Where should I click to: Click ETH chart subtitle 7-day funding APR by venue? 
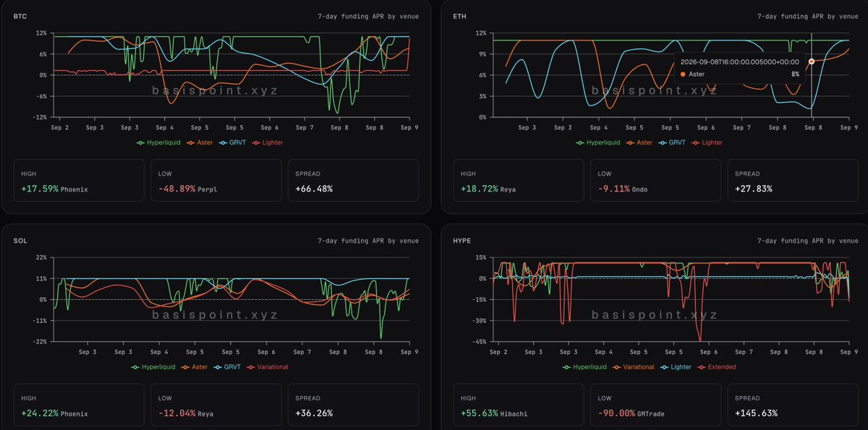(808, 16)
